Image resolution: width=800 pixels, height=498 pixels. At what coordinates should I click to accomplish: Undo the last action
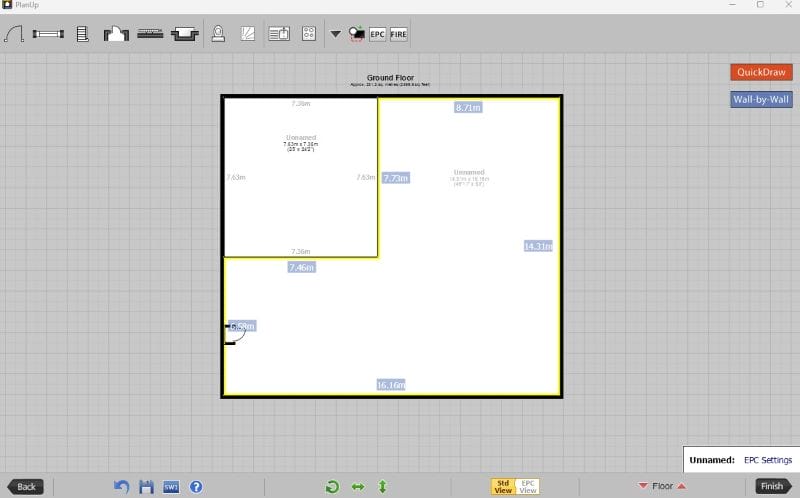click(121, 487)
